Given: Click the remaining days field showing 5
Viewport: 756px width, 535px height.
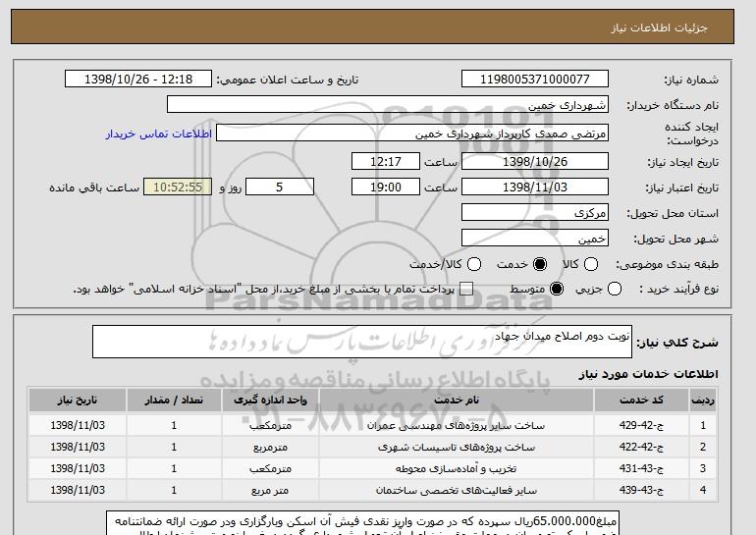Looking at the screenshot, I should 280,187.
